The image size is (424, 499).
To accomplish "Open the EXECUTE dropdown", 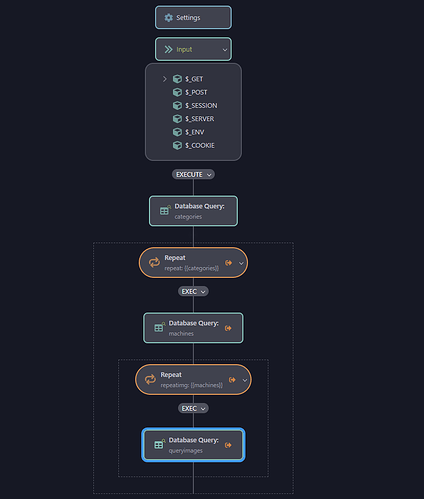I will tap(193, 174).
